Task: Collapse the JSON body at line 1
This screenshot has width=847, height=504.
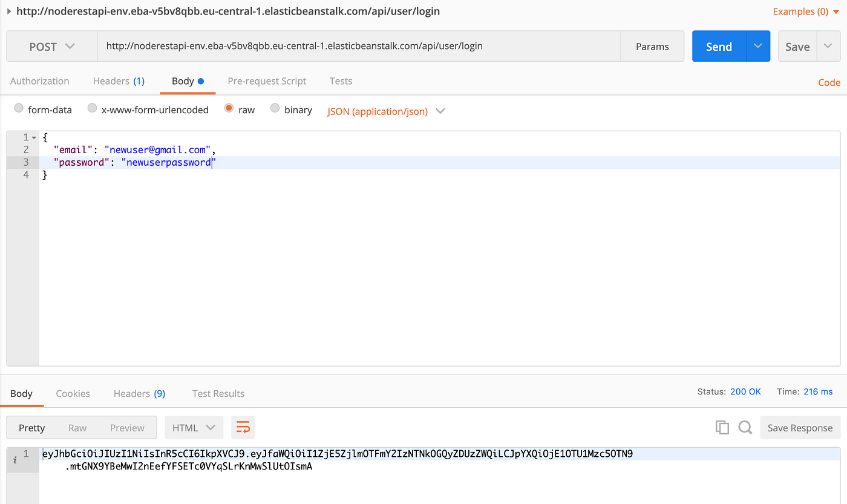Action: [x=34, y=137]
